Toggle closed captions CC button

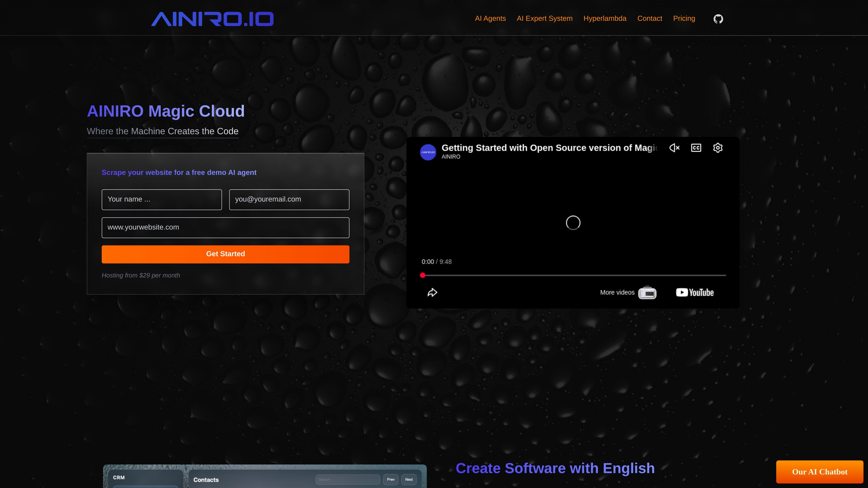pos(696,148)
